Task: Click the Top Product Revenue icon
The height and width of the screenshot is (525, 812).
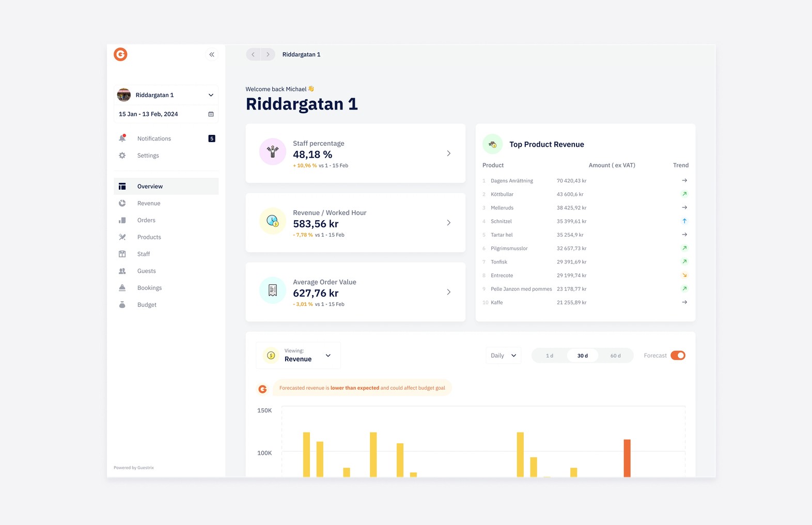Action: pos(493,144)
